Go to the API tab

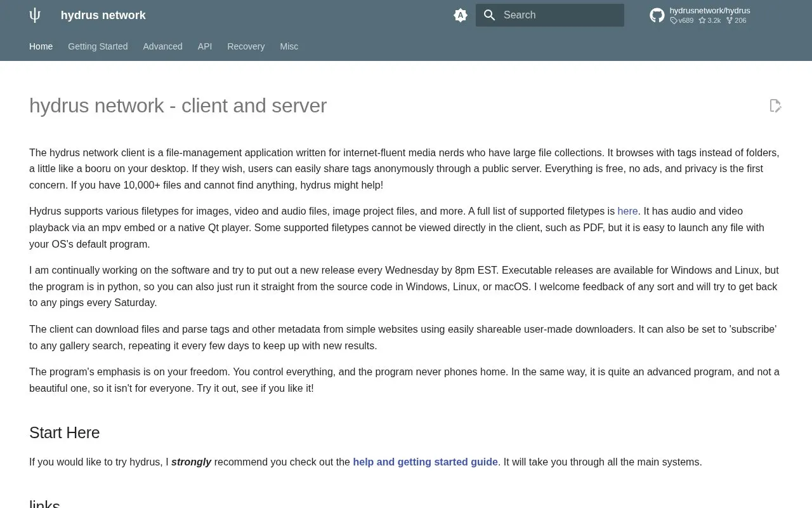point(205,46)
